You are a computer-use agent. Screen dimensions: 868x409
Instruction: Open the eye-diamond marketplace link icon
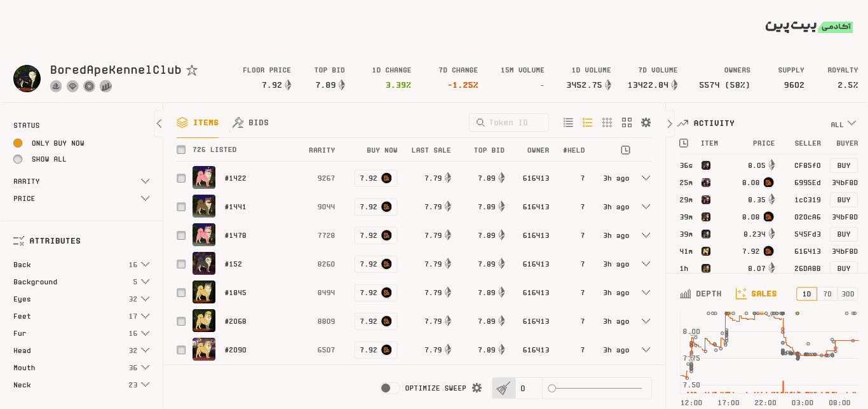(x=72, y=86)
